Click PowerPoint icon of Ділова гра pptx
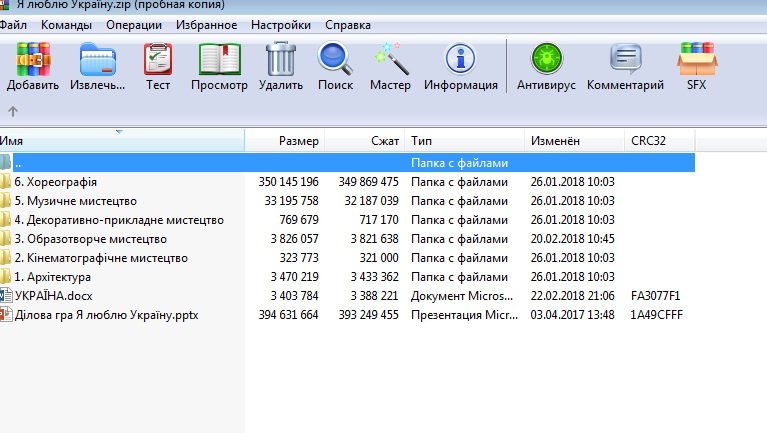The height and width of the screenshot is (433, 767). click(x=6, y=315)
